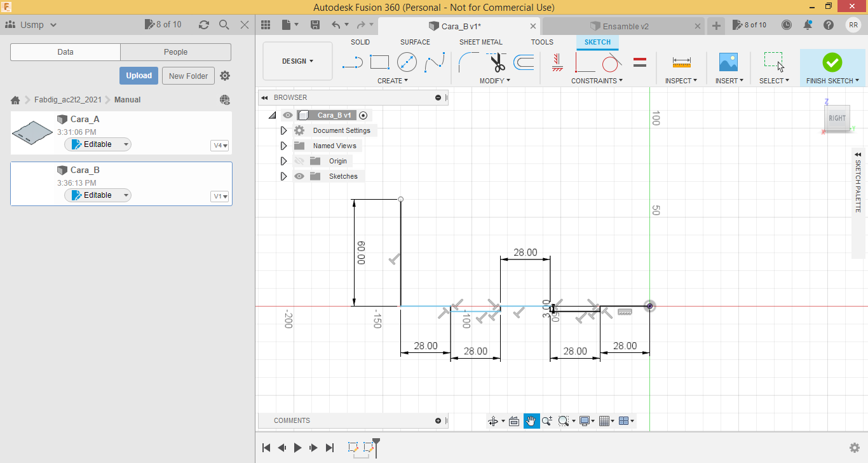Click the RIGHT face of ViewCube

837,118
